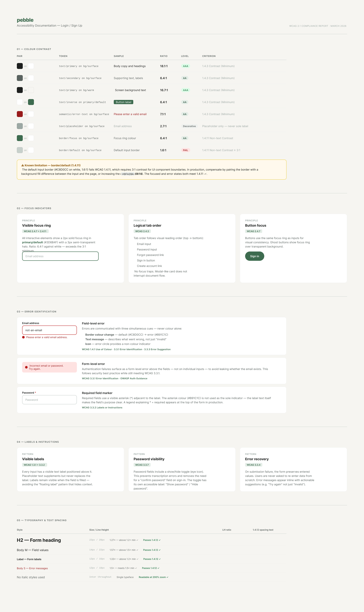This screenshot has height=612, width=364.
Task: Select the dark green border/focus colour swatch
Action: [20, 138]
